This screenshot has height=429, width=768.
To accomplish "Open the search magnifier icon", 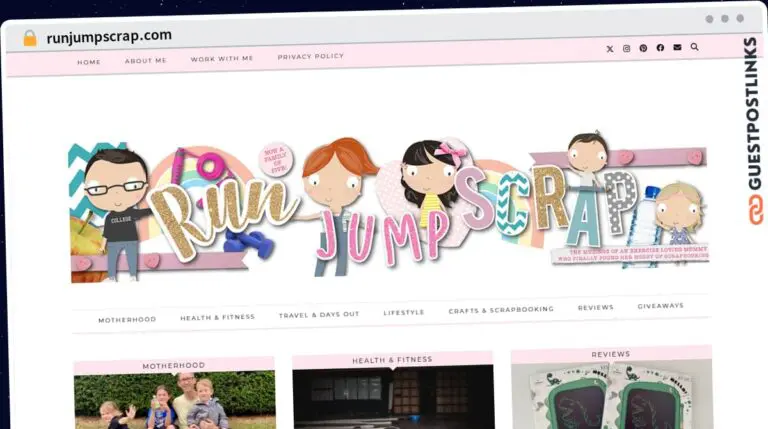I will (x=695, y=47).
